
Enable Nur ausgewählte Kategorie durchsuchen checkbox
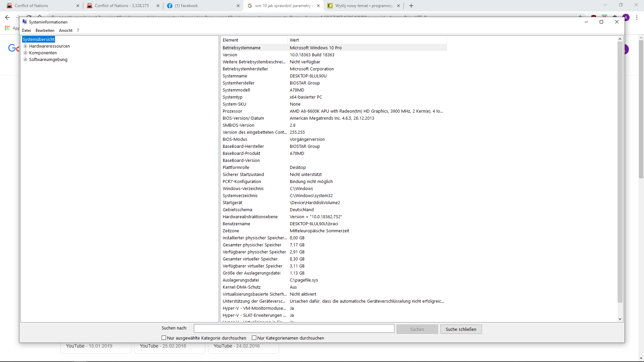point(164,338)
